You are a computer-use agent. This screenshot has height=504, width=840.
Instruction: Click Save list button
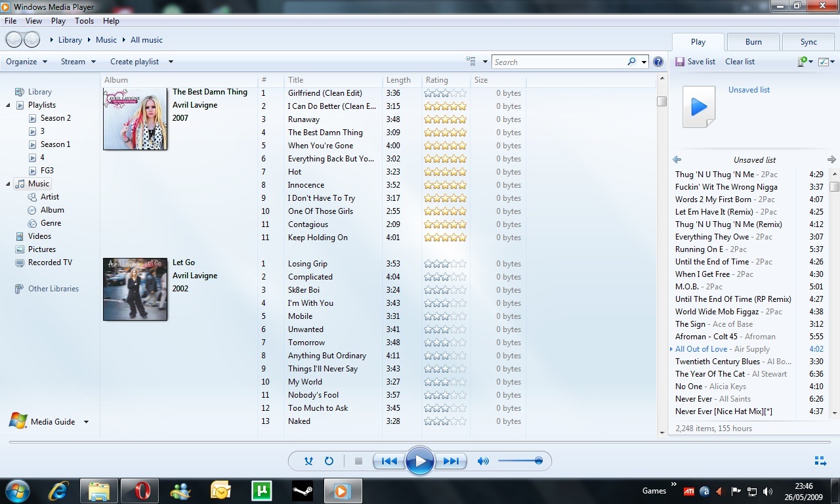pyautogui.click(x=694, y=62)
